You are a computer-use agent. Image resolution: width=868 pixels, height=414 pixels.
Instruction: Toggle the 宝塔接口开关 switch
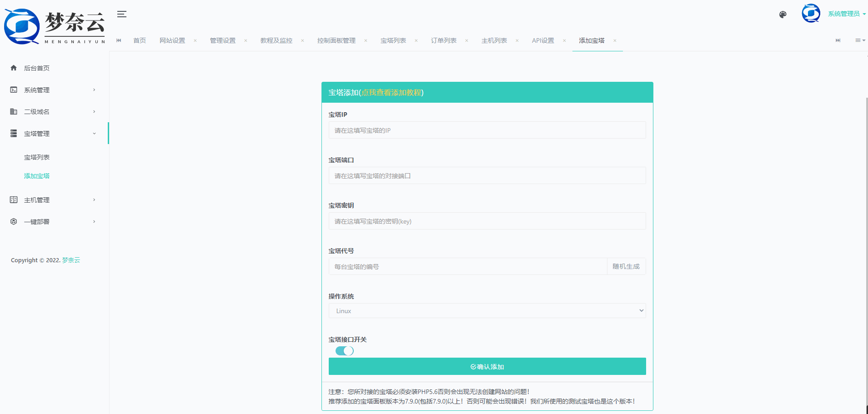[344, 351]
